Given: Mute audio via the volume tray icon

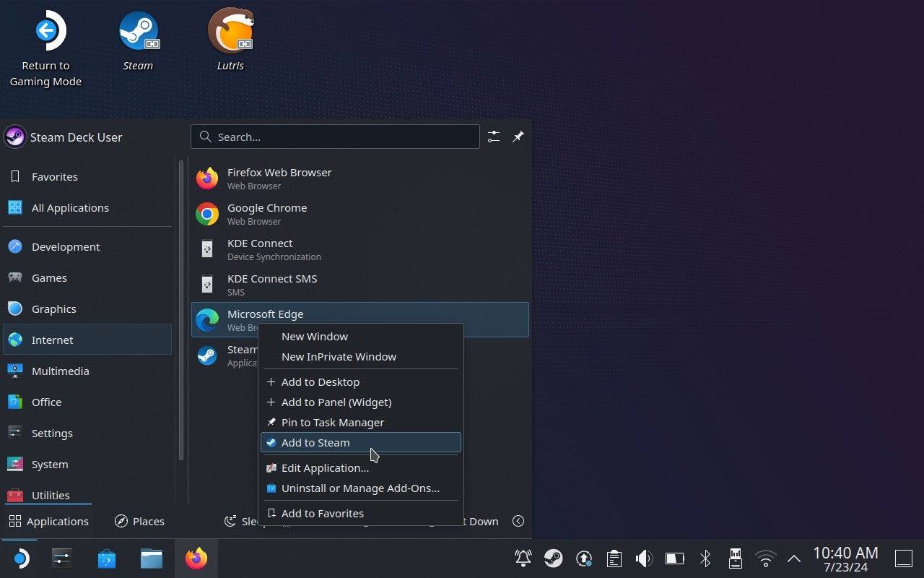Looking at the screenshot, I should (643, 558).
